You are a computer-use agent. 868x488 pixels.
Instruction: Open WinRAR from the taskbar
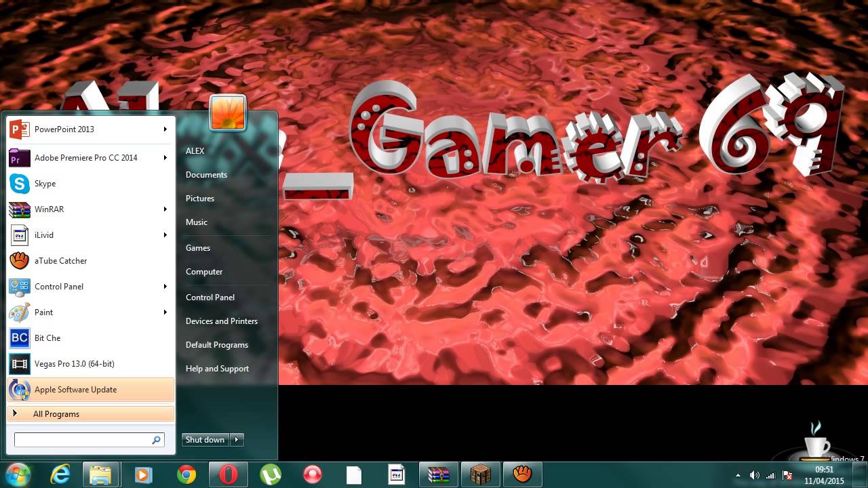pyautogui.click(x=438, y=474)
